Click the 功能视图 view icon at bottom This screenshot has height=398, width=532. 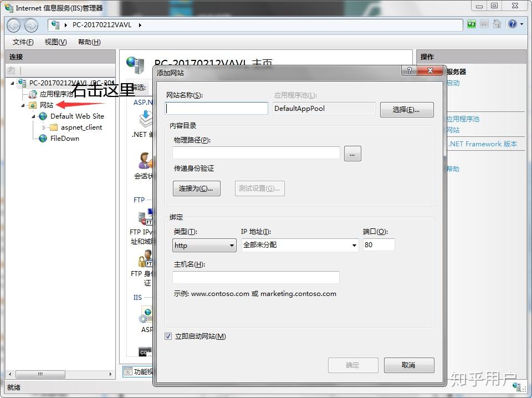coord(128,371)
